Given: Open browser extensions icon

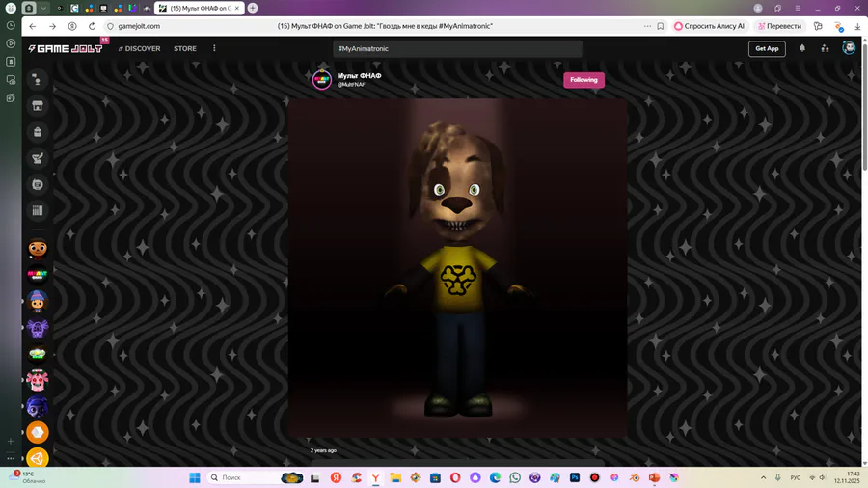Looking at the screenshot, I should pyautogui.click(x=818, y=26).
